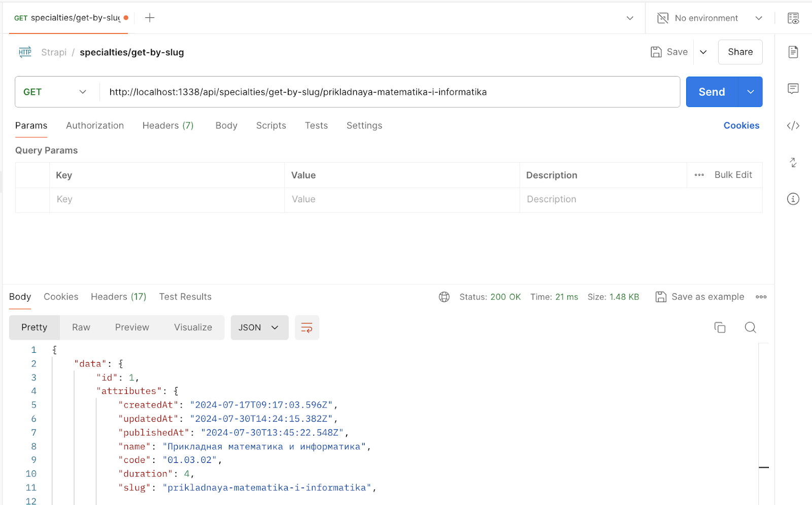812x505 pixels.
Task: Click the Time 21 ms value
Action: tap(567, 297)
